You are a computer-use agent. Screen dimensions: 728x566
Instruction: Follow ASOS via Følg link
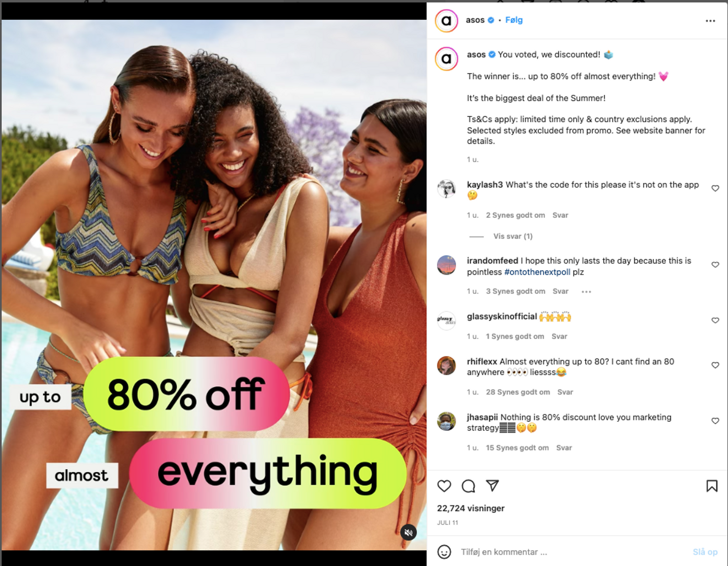click(x=514, y=20)
